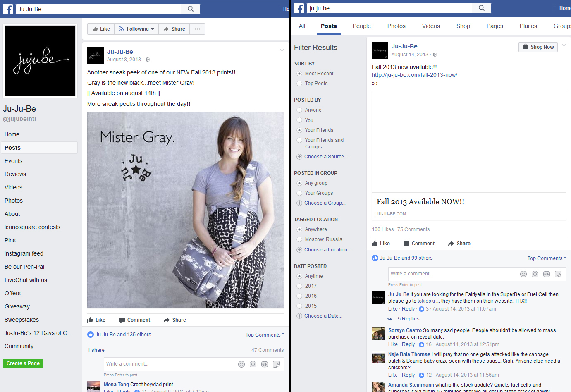Click the reply arrow icon beside '5 Replies'
The height and width of the screenshot is (392, 571).
pyautogui.click(x=390, y=319)
